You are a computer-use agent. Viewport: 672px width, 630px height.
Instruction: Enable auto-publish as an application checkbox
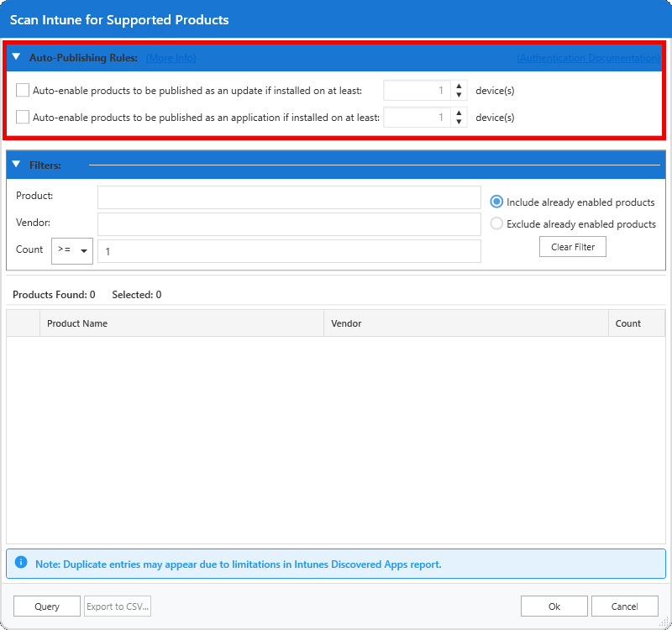(x=23, y=118)
